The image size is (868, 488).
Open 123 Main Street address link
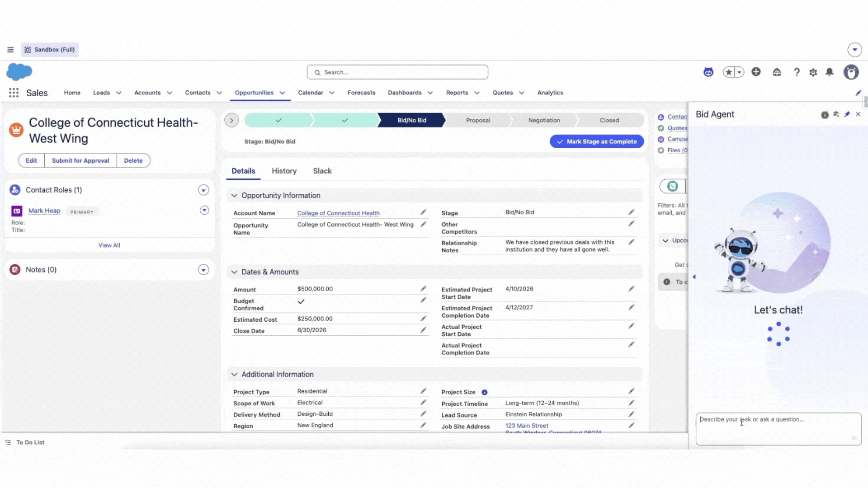[527, 426]
